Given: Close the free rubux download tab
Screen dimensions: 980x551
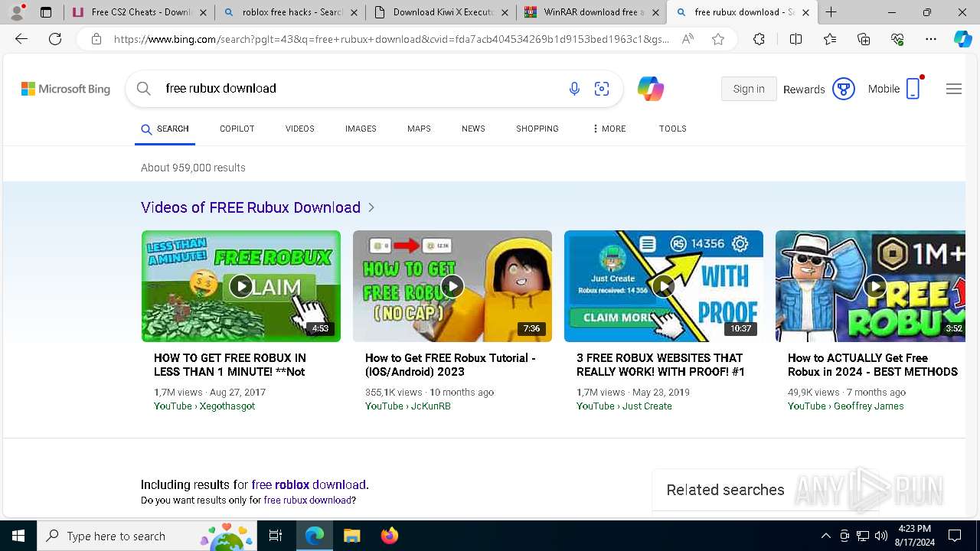Looking at the screenshot, I should [805, 12].
